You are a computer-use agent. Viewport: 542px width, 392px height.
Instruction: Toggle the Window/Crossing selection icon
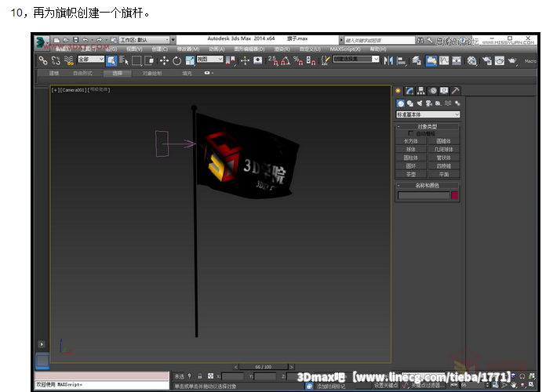pyautogui.click(x=149, y=61)
